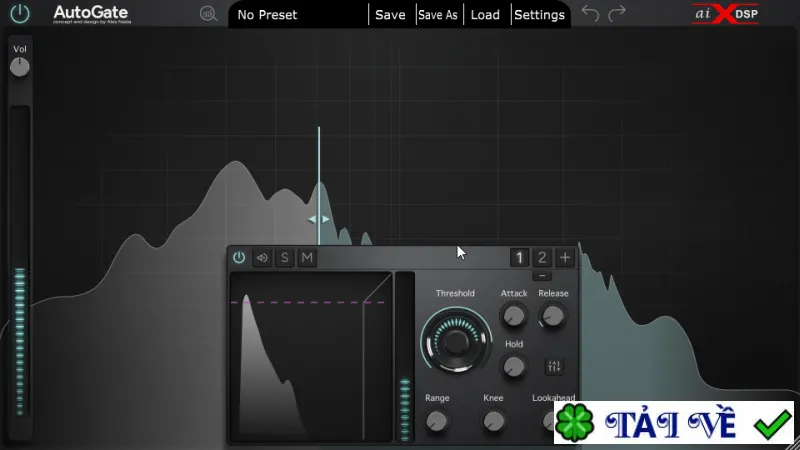This screenshot has height=450, width=800.
Task: Toggle the main AutoGate power button
Action: coord(20,14)
